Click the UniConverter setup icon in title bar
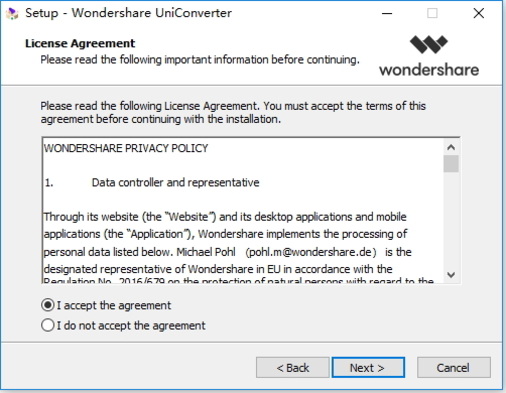 12,14
